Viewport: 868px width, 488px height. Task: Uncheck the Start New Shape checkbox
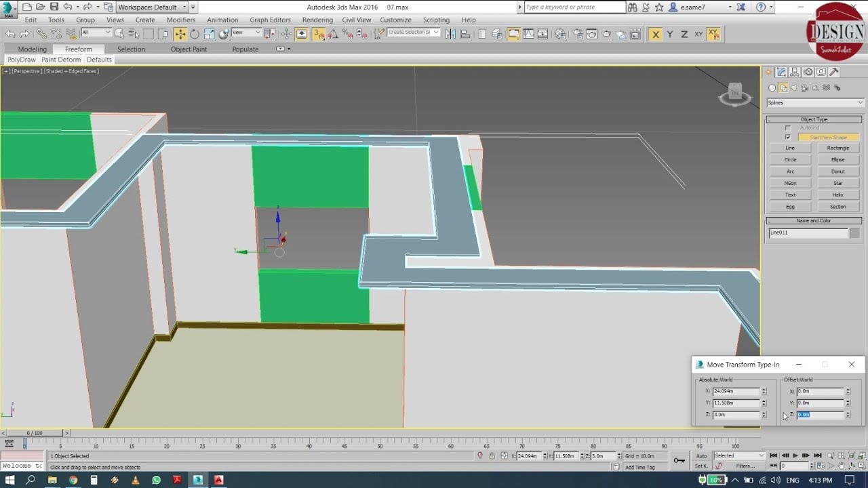(788, 137)
